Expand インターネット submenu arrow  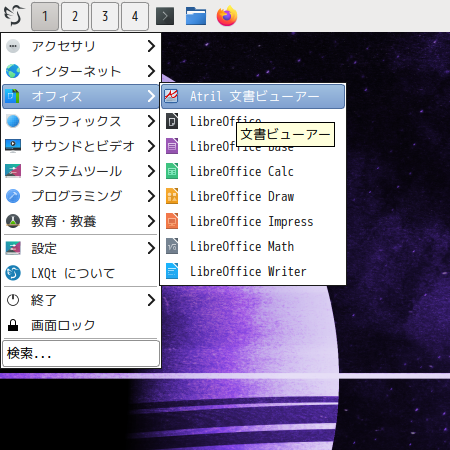(x=151, y=71)
